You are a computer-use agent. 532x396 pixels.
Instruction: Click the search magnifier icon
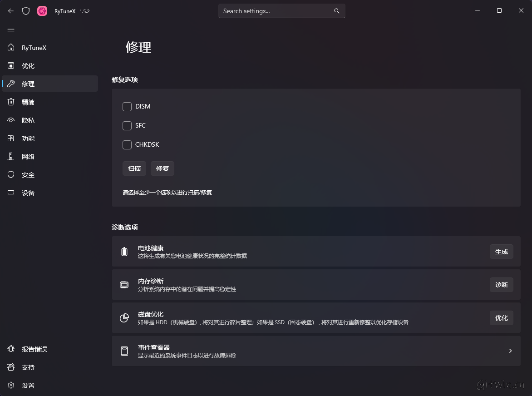(337, 11)
